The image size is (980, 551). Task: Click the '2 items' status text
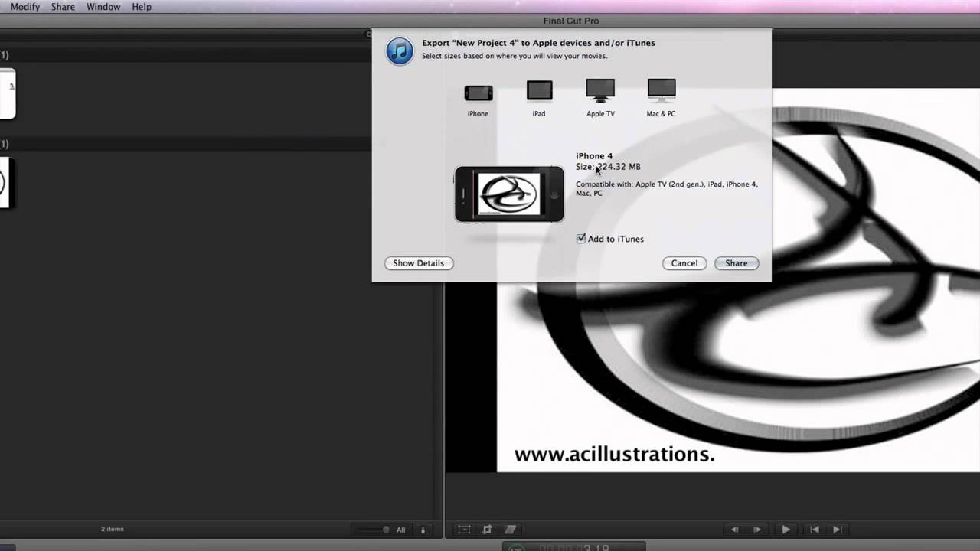pos(113,529)
